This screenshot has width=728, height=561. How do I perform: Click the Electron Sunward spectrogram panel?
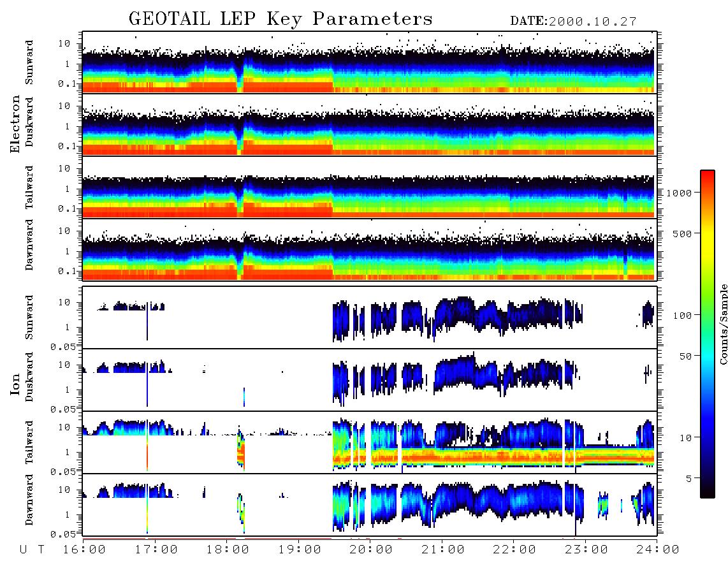coord(370,62)
